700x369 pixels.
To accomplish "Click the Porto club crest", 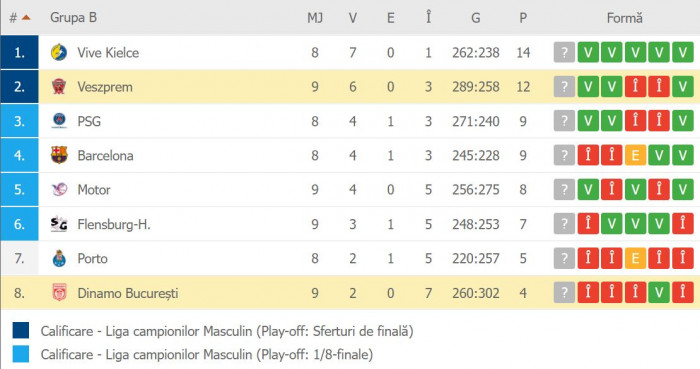I will (59, 258).
